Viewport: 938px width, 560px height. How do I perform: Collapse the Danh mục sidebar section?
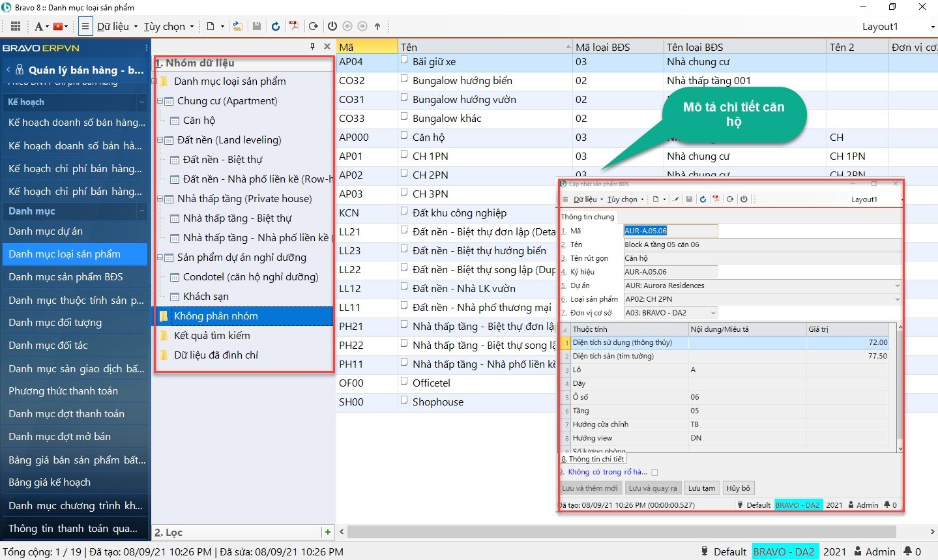[141, 211]
